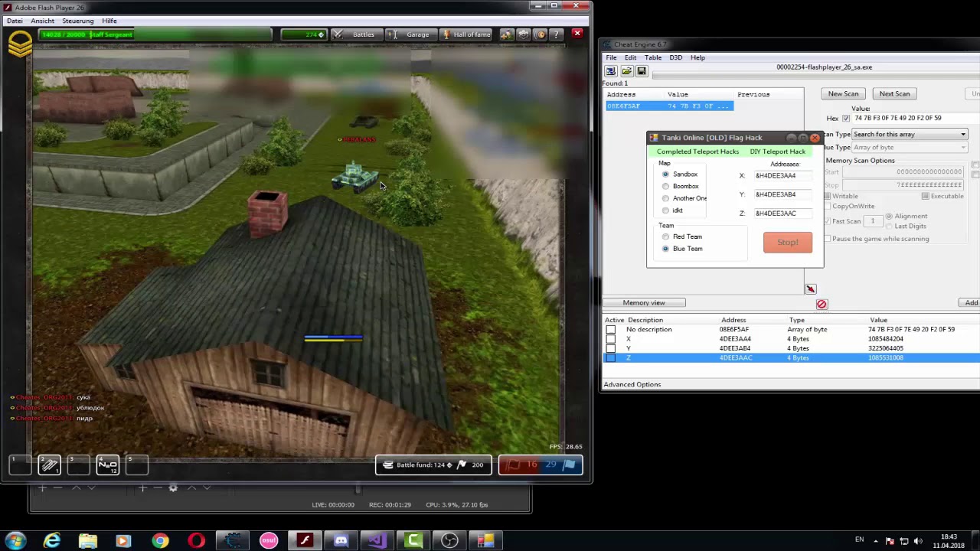The image size is (980, 551).
Task: Select the idkt map radio button
Action: pyautogui.click(x=665, y=210)
